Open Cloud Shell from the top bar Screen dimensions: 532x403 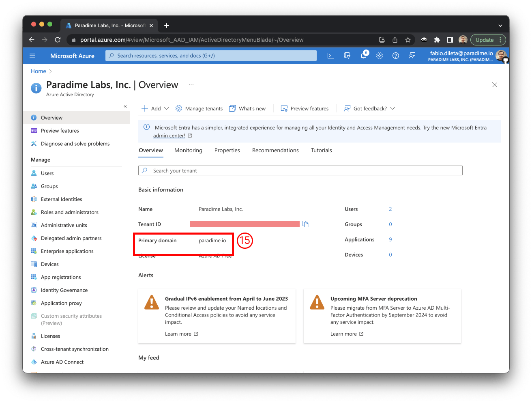331,56
